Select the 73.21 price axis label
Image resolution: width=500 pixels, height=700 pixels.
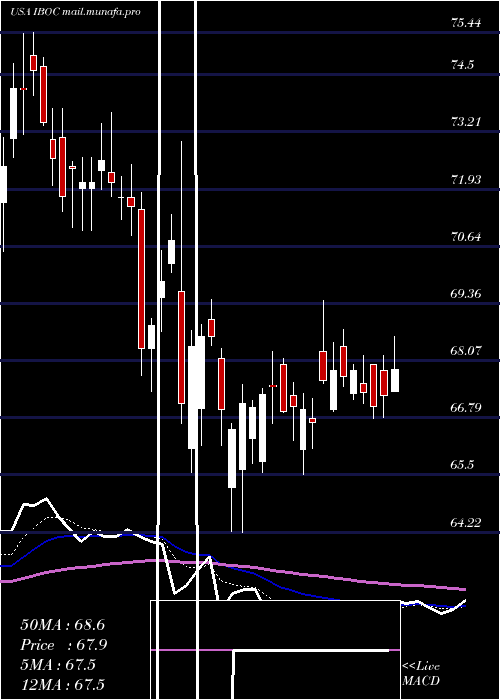tap(466, 122)
